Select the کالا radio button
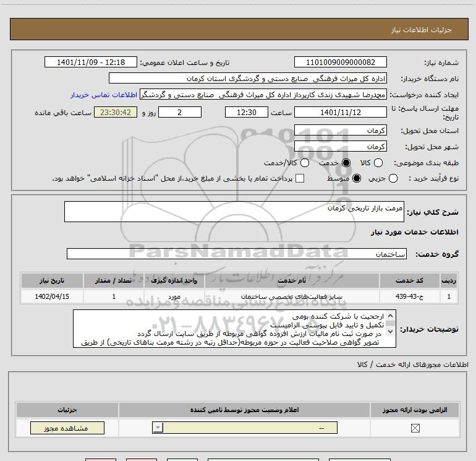 pos(378,163)
